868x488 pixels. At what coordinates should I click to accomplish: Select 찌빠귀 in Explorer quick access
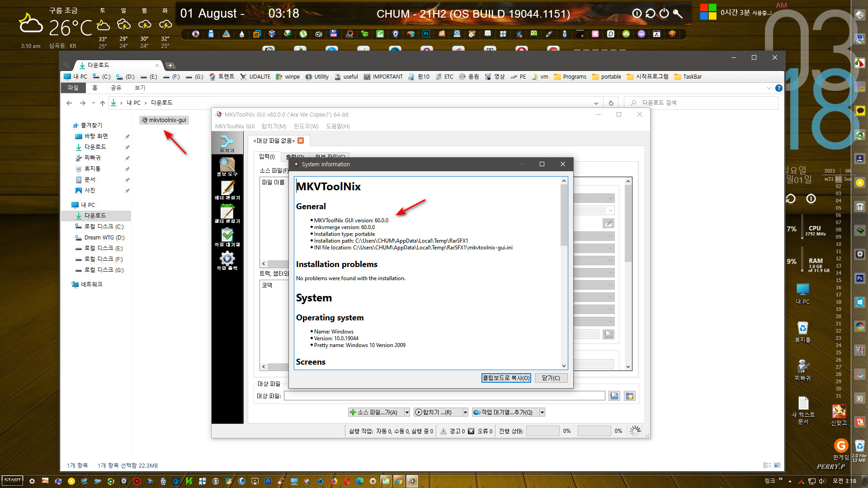click(92, 158)
